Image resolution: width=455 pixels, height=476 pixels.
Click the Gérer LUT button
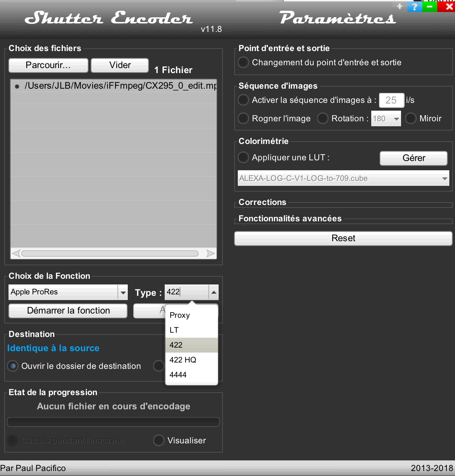(x=414, y=158)
